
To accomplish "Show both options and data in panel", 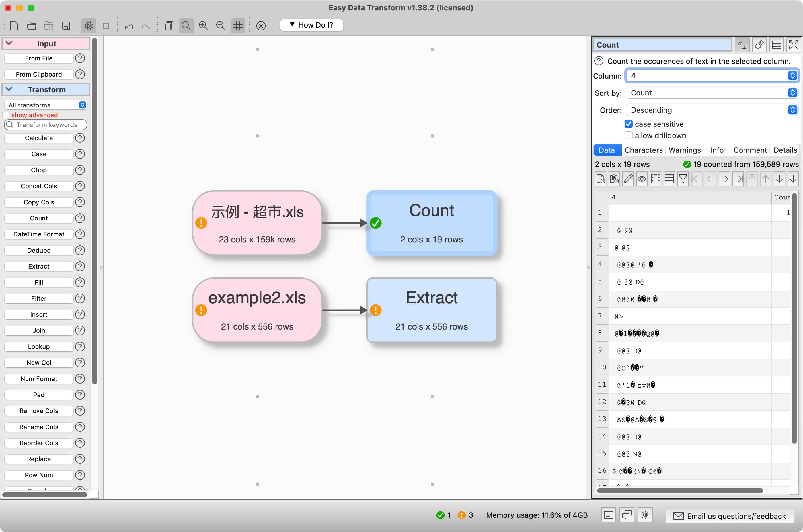I will [742, 45].
